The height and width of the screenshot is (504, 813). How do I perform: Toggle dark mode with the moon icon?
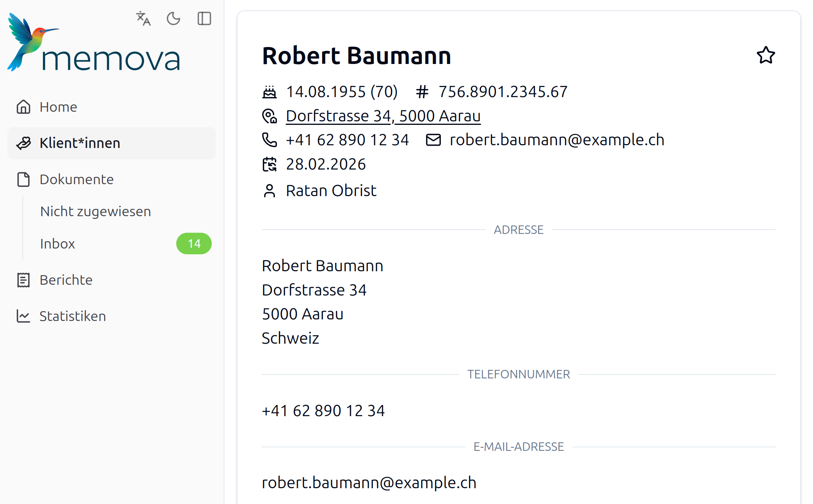coord(173,18)
